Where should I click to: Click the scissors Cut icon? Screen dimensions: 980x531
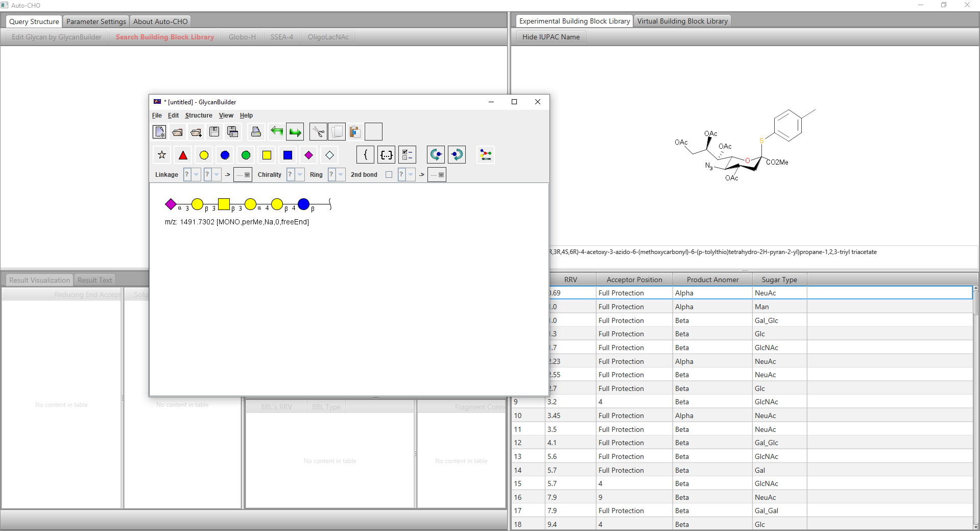point(318,132)
